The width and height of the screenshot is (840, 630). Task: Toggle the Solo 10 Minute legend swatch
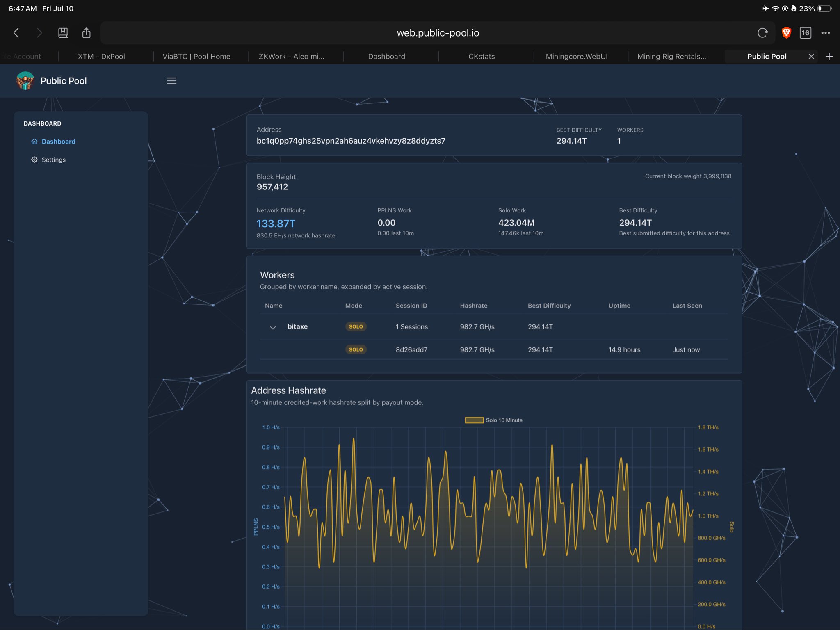[x=474, y=420]
